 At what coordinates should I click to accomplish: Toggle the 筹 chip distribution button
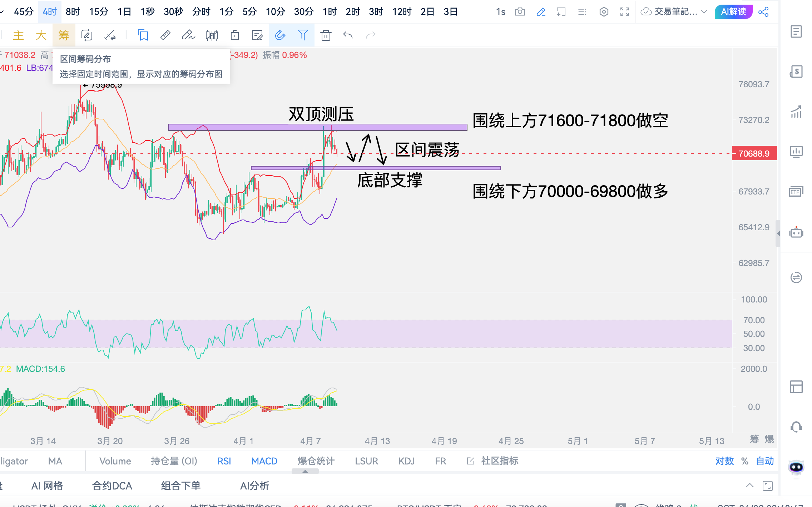coord(64,35)
